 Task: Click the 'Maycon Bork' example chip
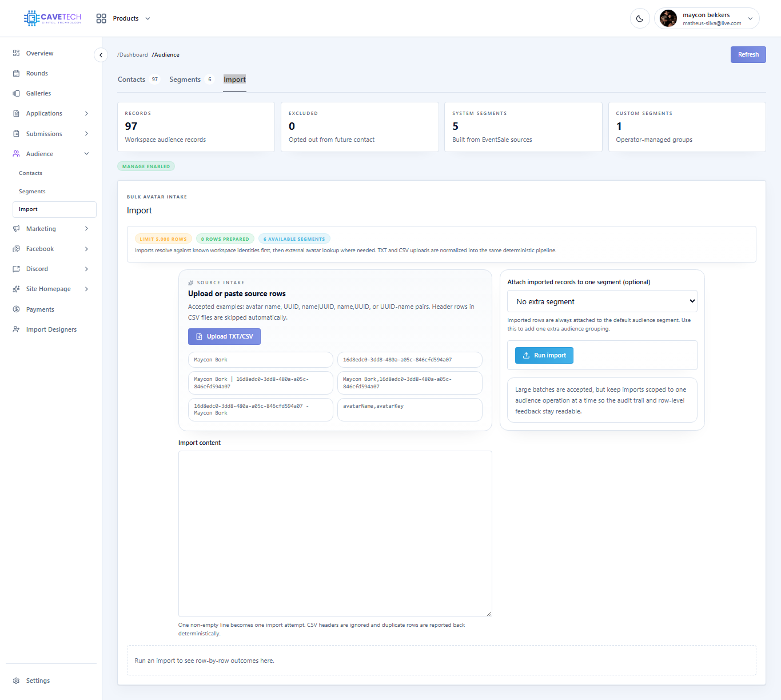[260, 360]
